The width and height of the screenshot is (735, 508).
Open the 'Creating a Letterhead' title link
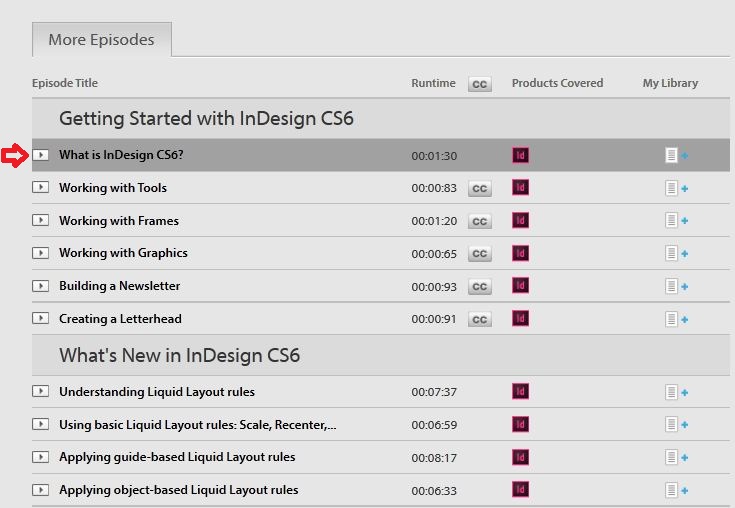click(x=120, y=319)
